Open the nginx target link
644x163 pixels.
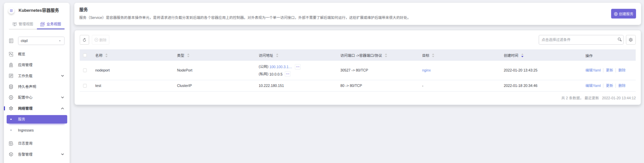[426, 70]
